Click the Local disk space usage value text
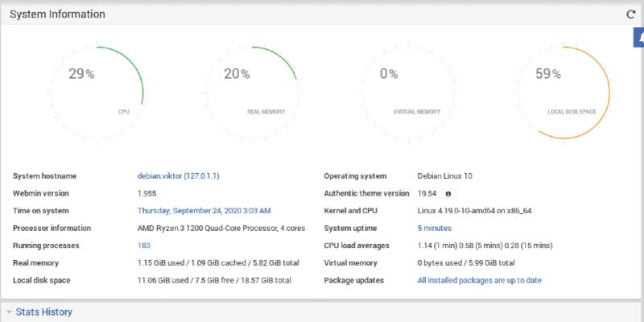Viewport: 644px width, 322px height. click(214, 280)
